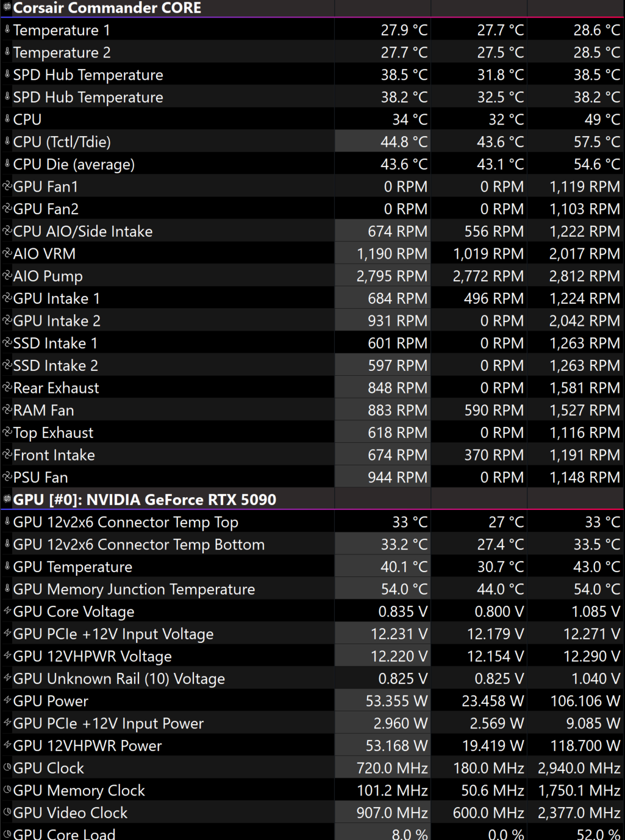Image resolution: width=625 pixels, height=840 pixels.
Task: Click thermometer icon for GPU 12v2x6 Connector Temp Top
Action: click(x=7, y=522)
